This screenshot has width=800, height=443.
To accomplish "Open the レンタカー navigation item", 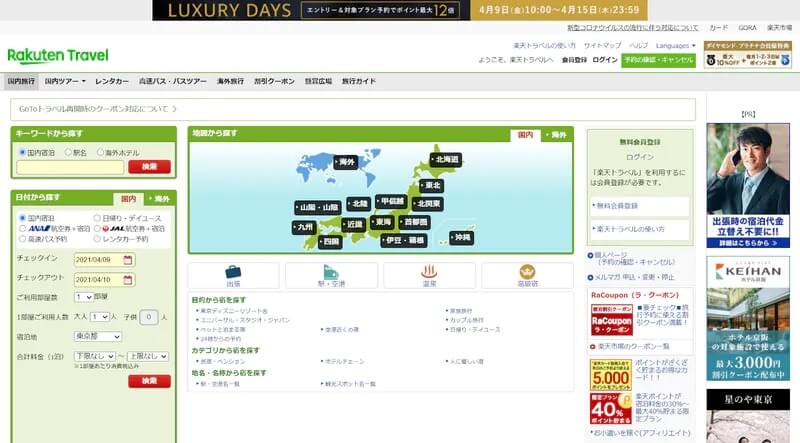I will 112,81.
